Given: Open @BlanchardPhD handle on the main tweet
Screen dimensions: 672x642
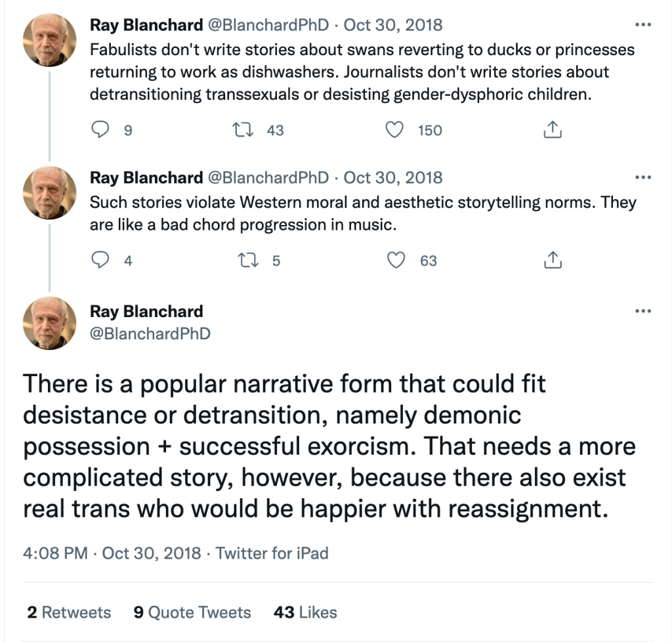Looking at the screenshot, I should [150, 333].
